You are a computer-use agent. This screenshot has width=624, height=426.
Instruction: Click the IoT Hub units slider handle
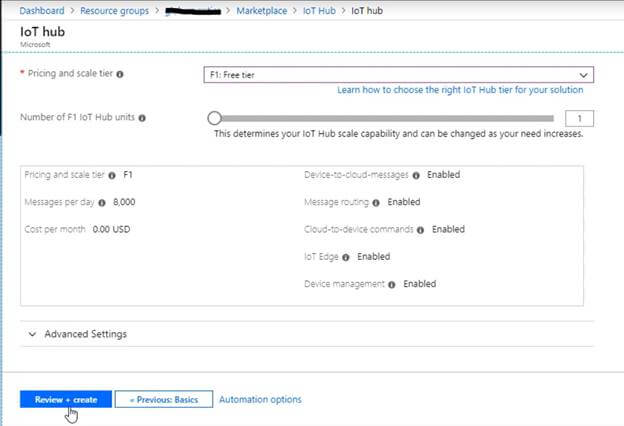[214, 118]
